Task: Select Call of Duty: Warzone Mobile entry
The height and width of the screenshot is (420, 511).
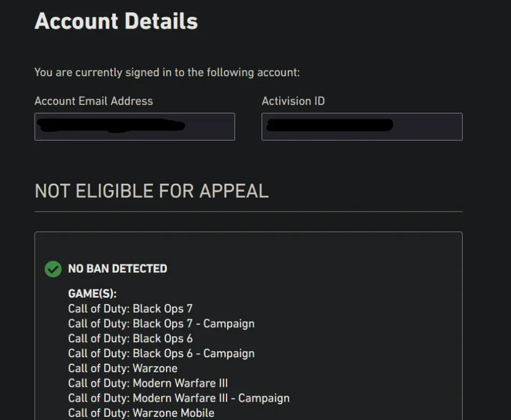Action: (x=141, y=413)
